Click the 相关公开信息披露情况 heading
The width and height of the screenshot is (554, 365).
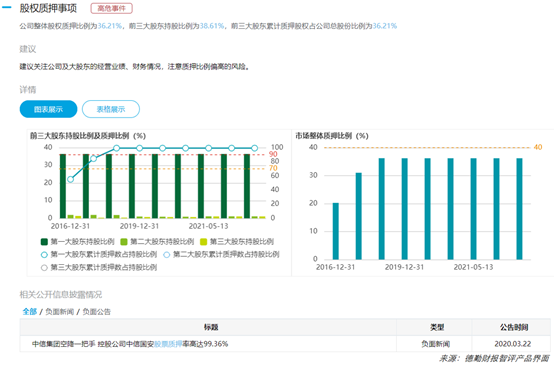click(x=60, y=294)
